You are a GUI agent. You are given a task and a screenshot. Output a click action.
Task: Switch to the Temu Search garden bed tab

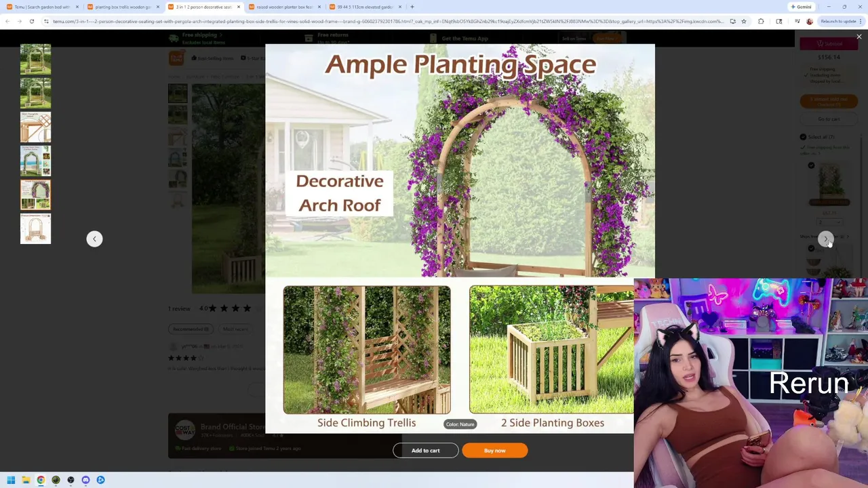coord(42,7)
